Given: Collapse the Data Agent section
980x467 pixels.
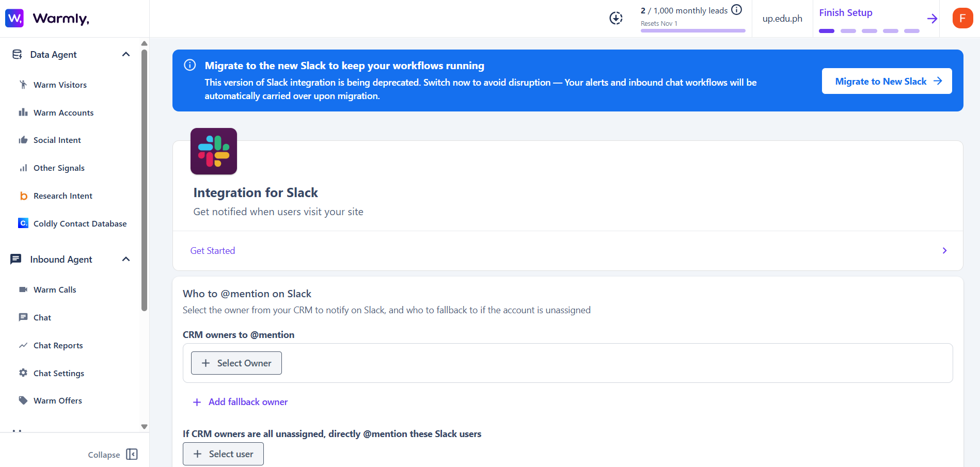Looking at the screenshot, I should pyautogui.click(x=125, y=54).
